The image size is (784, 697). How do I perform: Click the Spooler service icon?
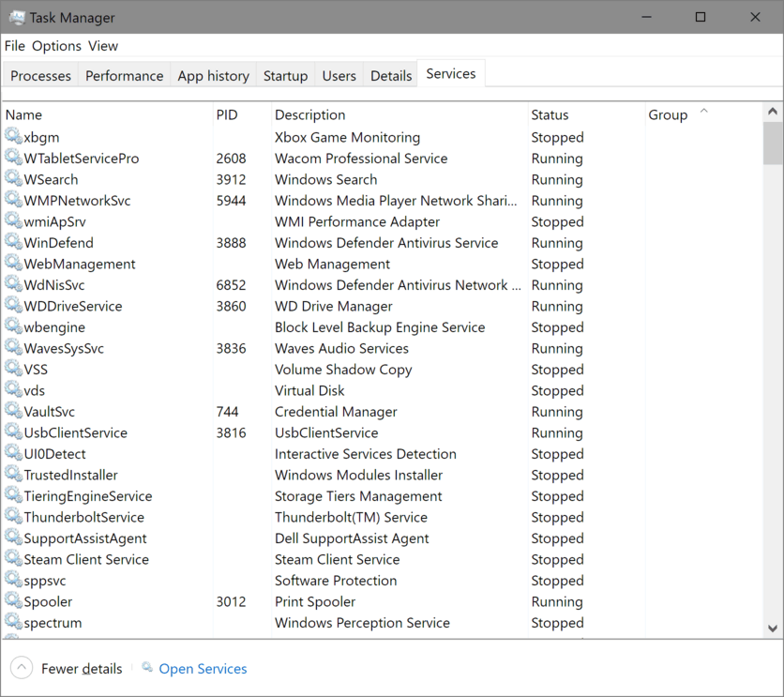13,600
